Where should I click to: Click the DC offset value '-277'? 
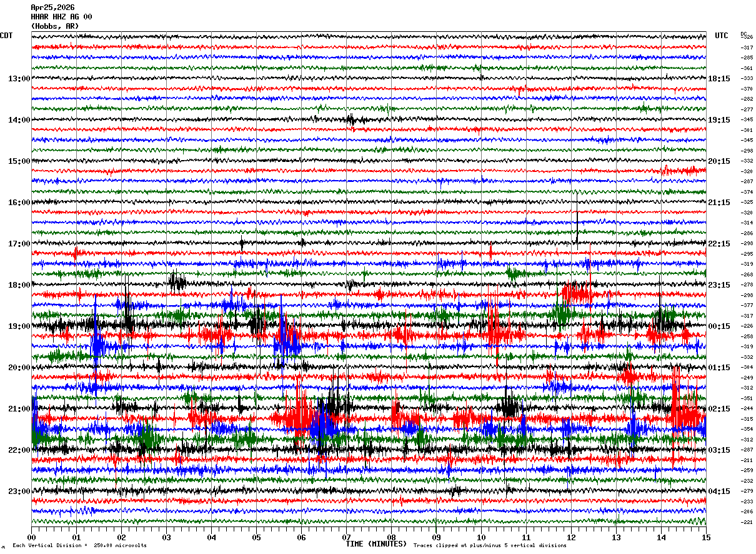pos(747,109)
